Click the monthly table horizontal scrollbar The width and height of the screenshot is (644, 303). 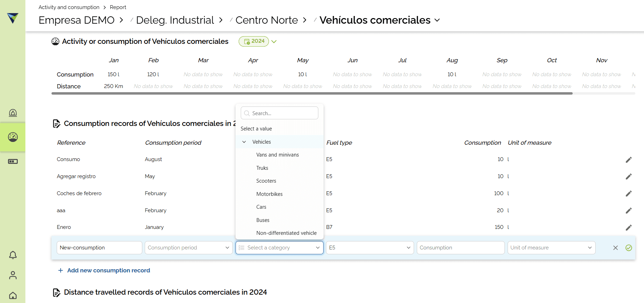[312, 93]
